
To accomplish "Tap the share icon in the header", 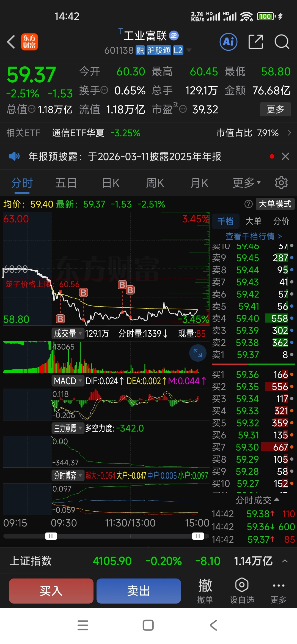I will tap(256, 42).
